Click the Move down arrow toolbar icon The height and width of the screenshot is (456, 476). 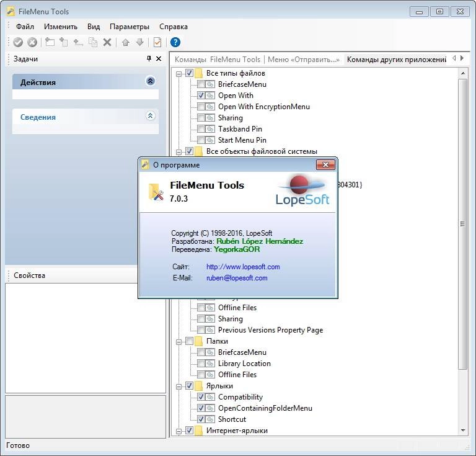pyautogui.click(x=139, y=42)
